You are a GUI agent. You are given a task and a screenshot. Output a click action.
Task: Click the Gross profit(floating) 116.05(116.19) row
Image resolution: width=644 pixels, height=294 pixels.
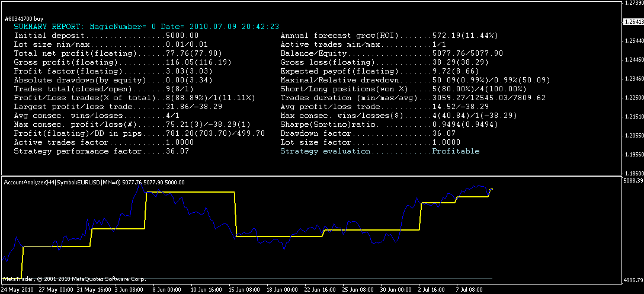(123, 62)
